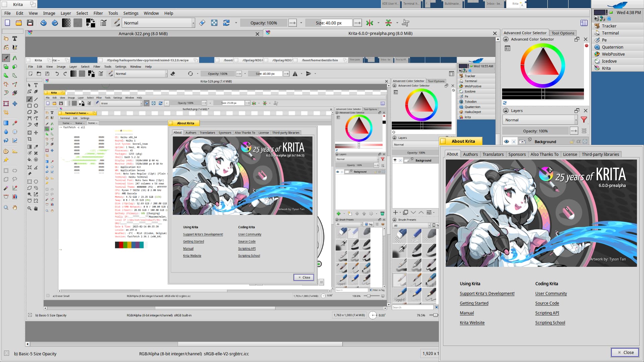Select the Crop tool

tap(6, 112)
